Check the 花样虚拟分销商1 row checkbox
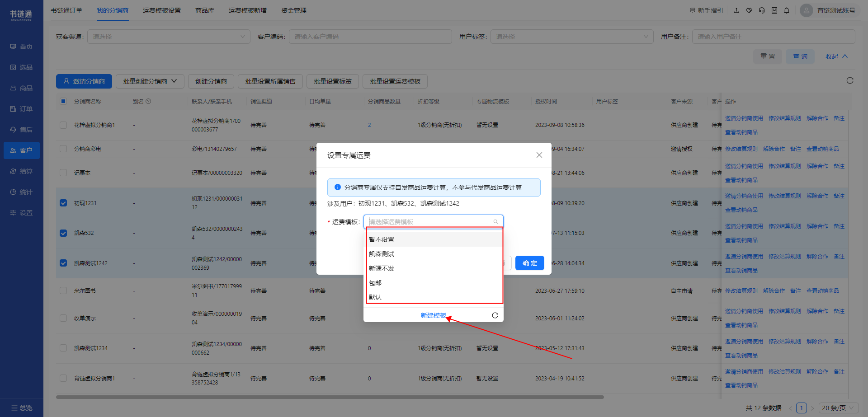868x417 pixels. pos(63,125)
